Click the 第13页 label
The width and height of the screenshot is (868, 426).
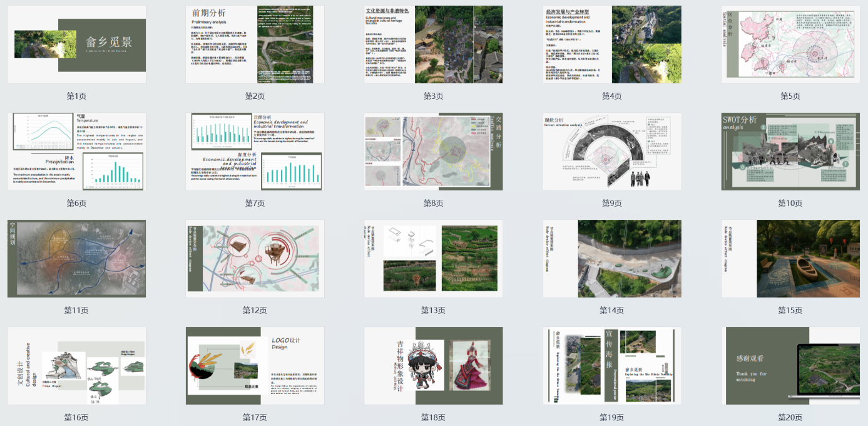(434, 311)
